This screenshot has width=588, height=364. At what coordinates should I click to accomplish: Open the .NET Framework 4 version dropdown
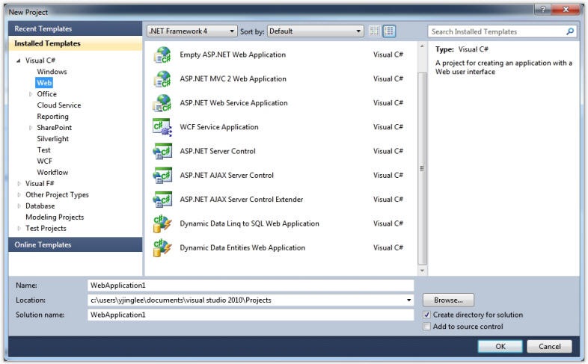(x=192, y=31)
